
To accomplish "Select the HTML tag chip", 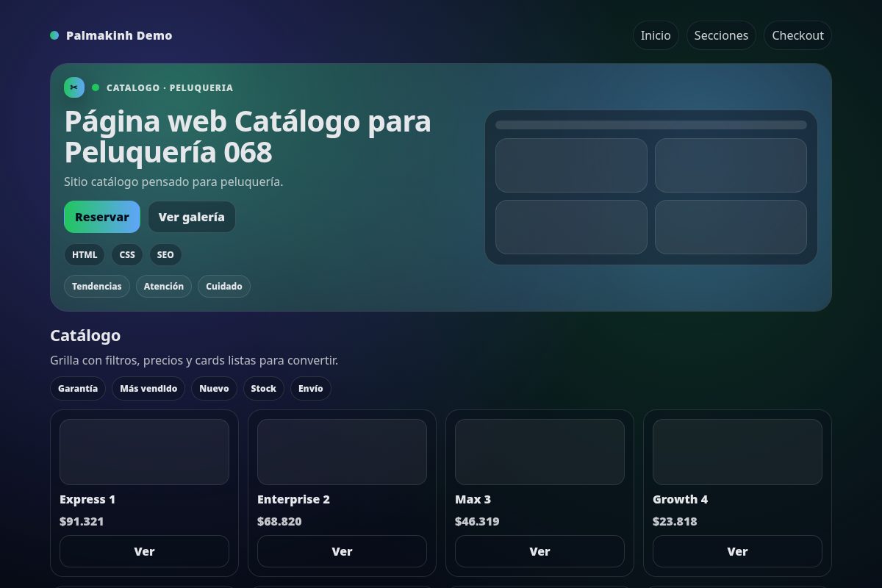I will [84, 254].
